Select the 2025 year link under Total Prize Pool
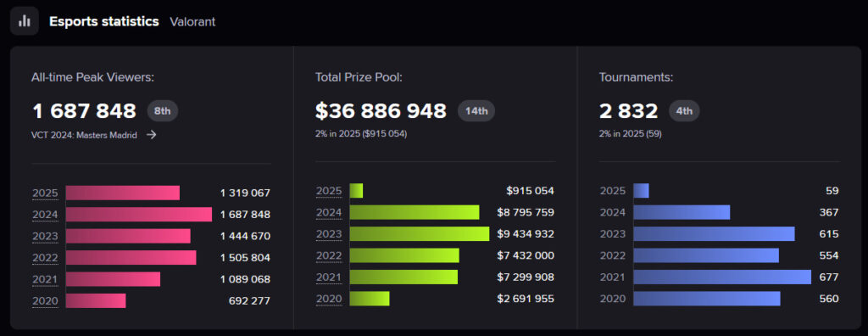The height and width of the screenshot is (336, 868). 329,191
